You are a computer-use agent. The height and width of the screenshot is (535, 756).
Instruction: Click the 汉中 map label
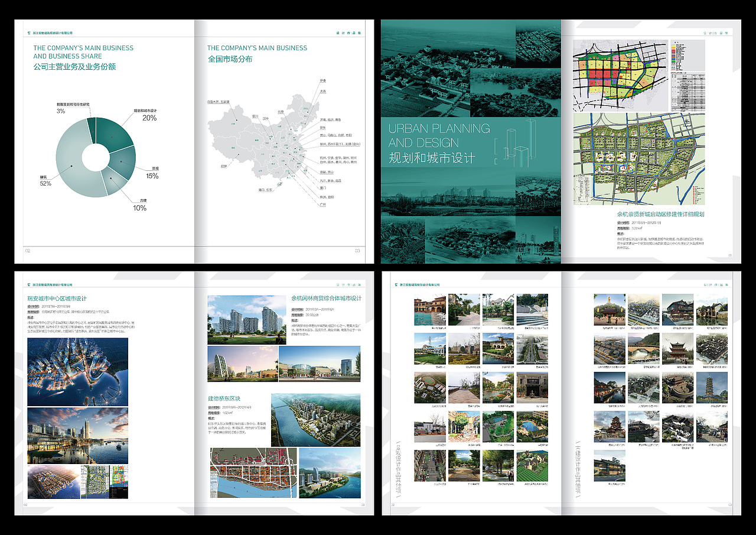pyautogui.click(x=266, y=118)
